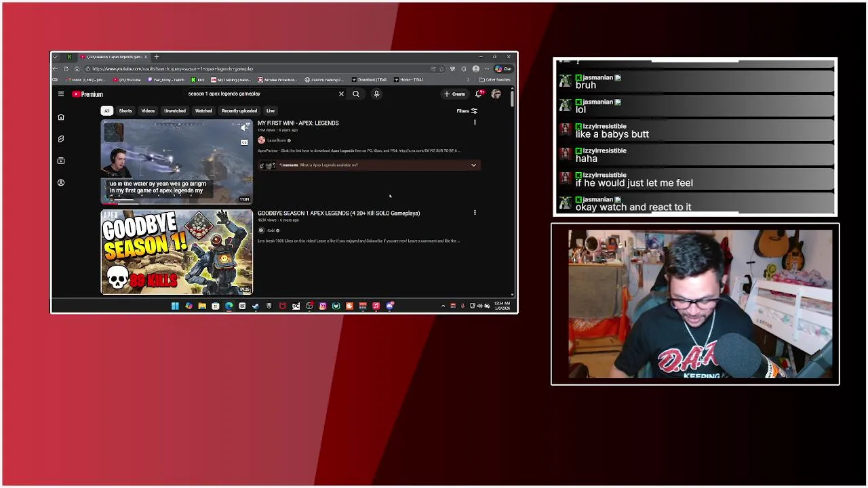Open the browser settings ellipsis menu

[x=487, y=68]
